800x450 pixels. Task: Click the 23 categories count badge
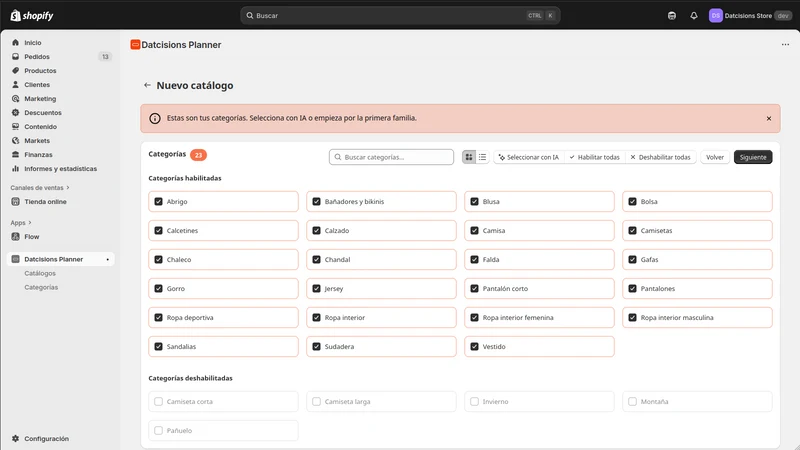point(198,155)
